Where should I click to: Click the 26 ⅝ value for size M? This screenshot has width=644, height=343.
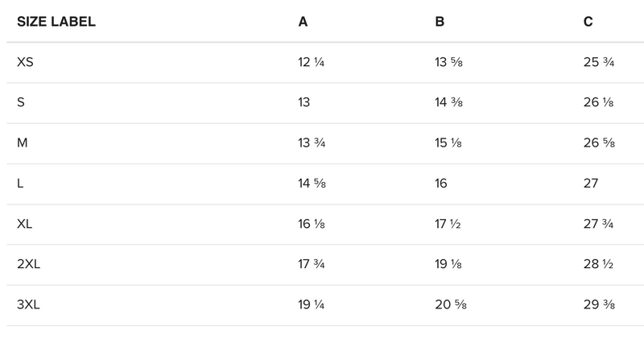[599, 143]
